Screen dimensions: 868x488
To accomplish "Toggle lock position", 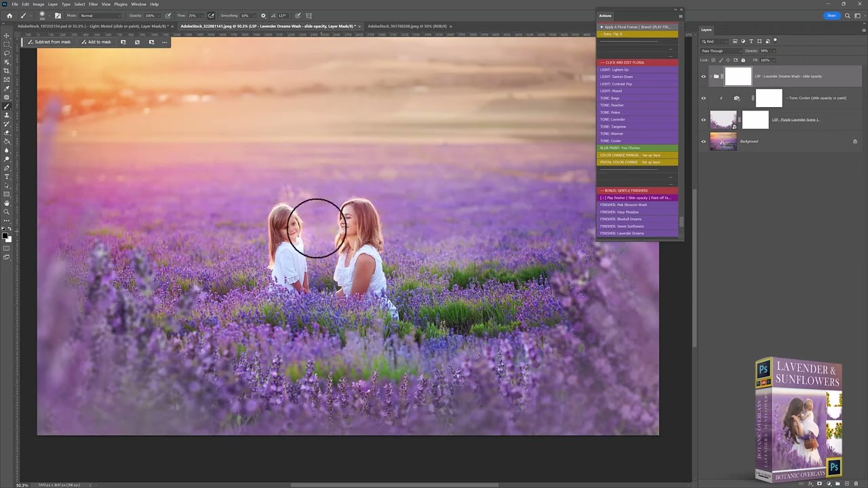I will [x=727, y=60].
